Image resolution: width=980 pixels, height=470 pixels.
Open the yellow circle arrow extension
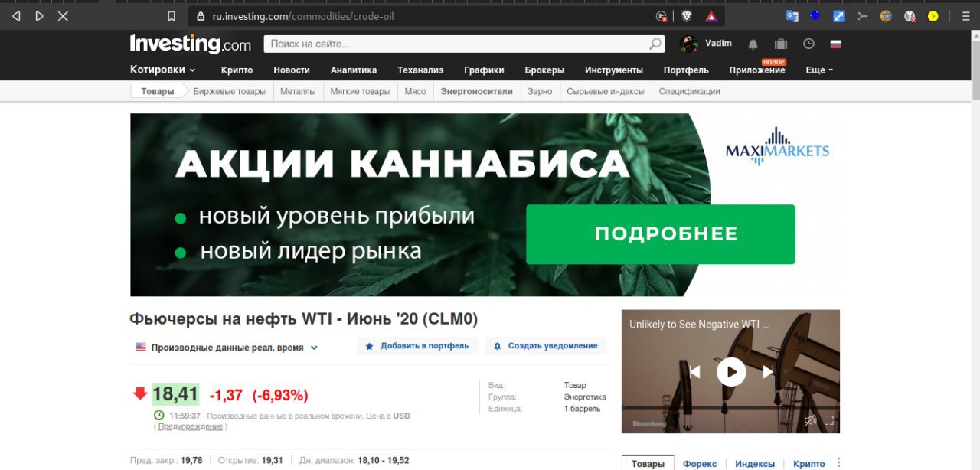[933, 15]
